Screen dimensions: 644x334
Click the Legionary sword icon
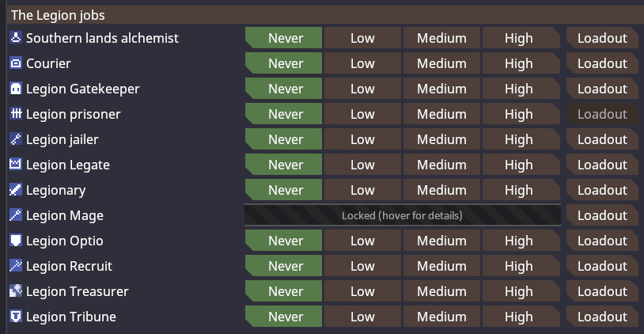pyautogui.click(x=16, y=190)
